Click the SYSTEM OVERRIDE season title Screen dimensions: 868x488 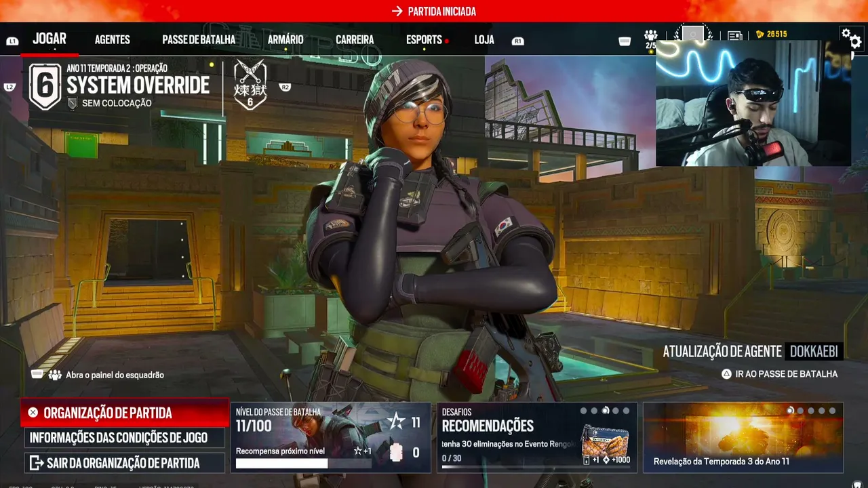tap(138, 85)
